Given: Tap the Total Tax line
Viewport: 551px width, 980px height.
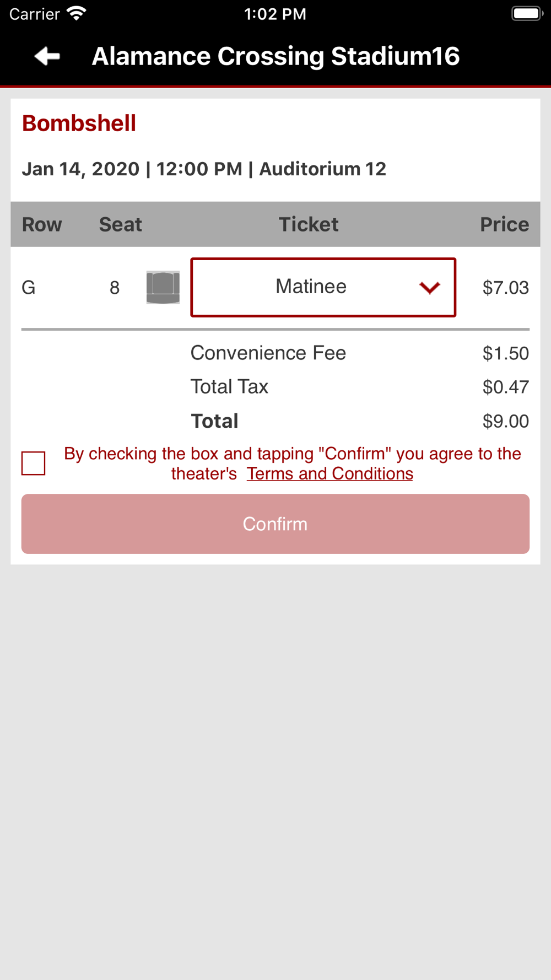Looking at the screenshot, I should [360, 387].
